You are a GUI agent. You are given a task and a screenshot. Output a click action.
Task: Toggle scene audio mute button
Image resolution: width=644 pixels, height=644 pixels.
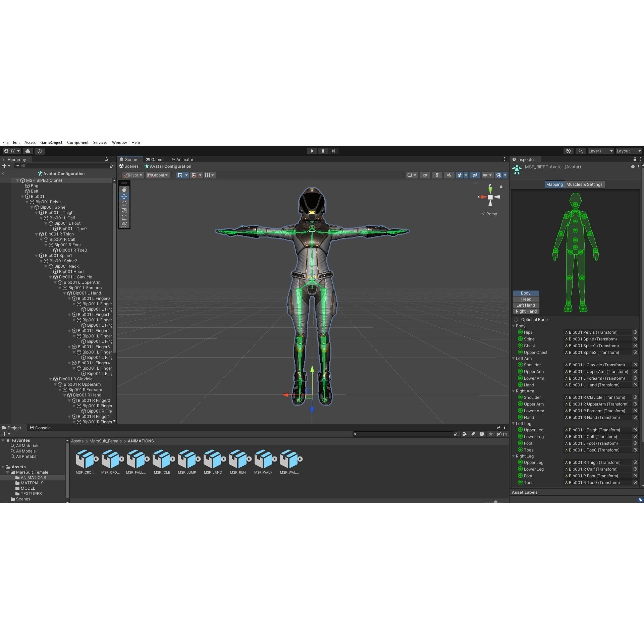tap(449, 175)
